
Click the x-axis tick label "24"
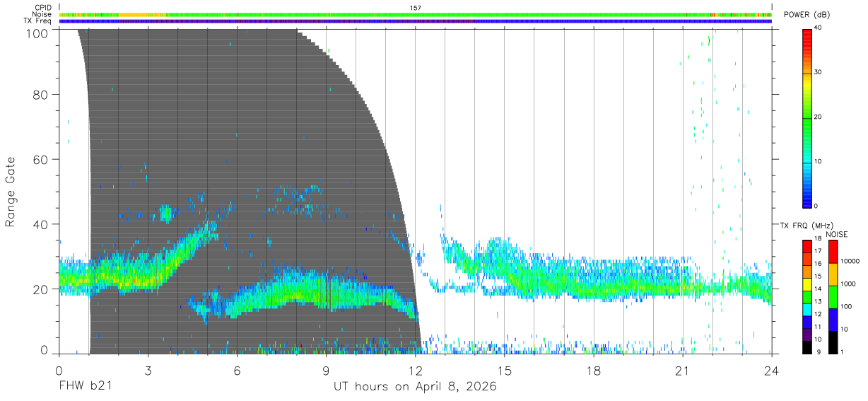[x=772, y=369]
